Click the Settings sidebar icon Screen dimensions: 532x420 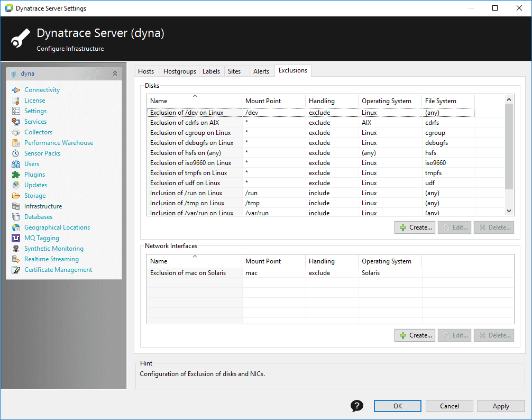(16, 111)
